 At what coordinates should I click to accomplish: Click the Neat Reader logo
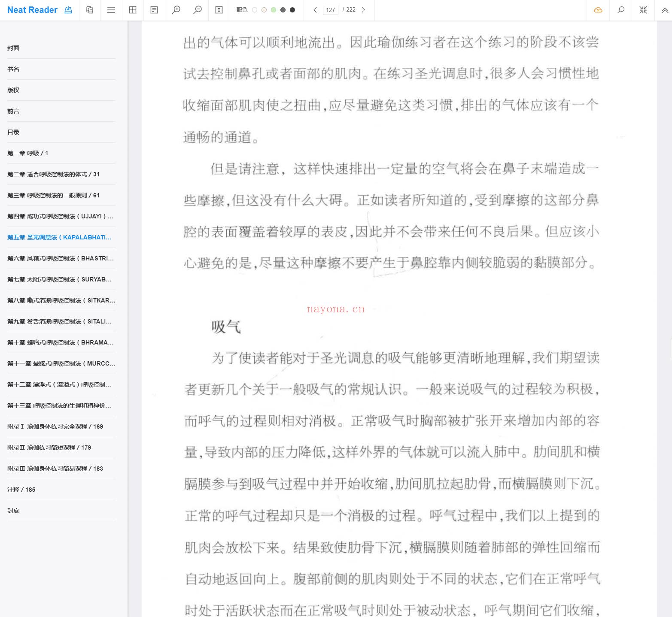(32, 10)
